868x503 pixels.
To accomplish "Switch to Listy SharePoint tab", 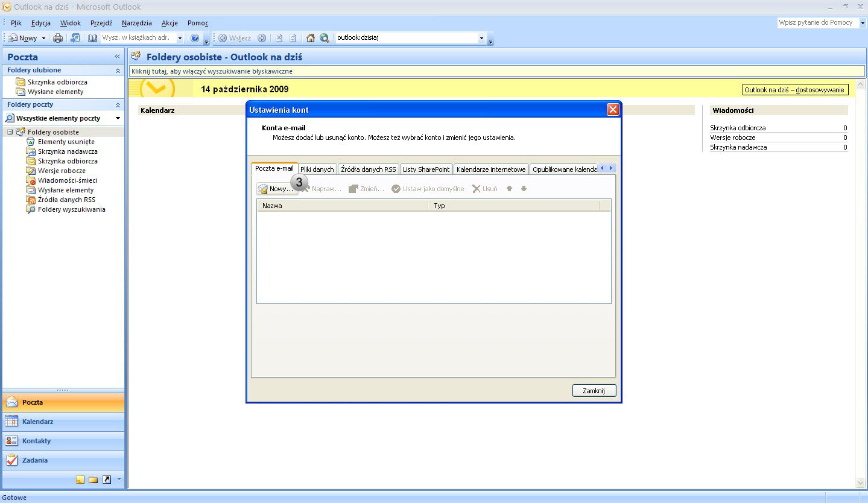I will (x=426, y=169).
